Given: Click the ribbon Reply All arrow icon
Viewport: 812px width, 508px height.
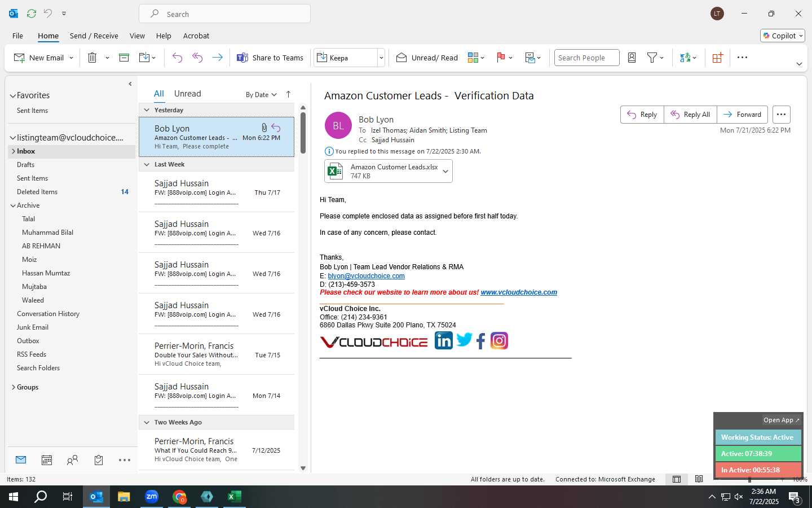Looking at the screenshot, I should pyautogui.click(x=197, y=58).
